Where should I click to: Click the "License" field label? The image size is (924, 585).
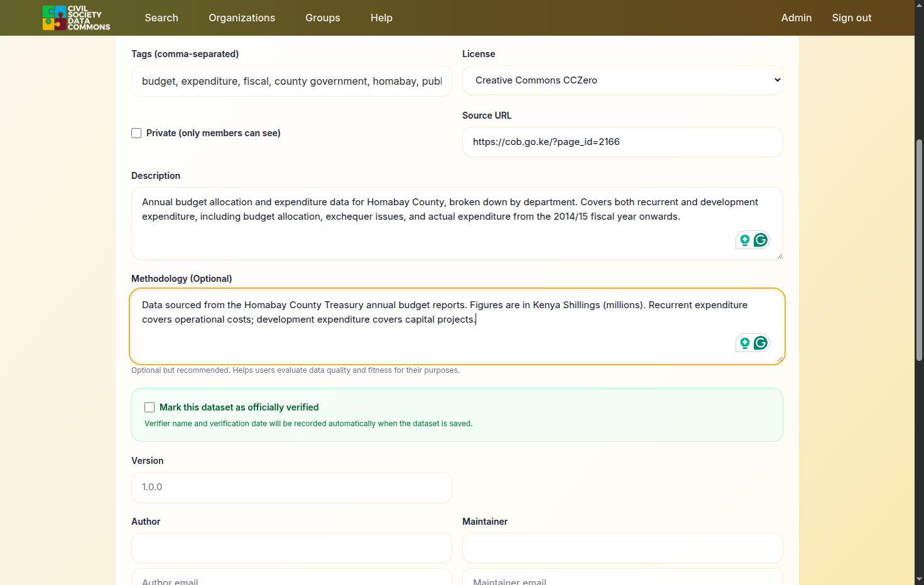[479, 54]
